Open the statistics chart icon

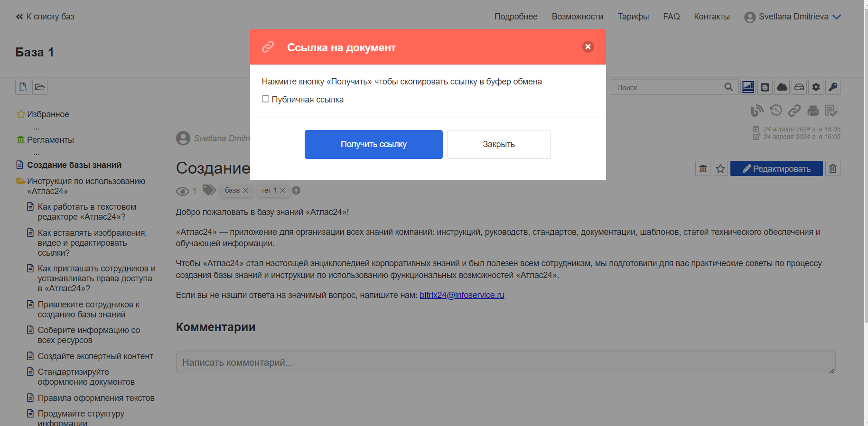(x=748, y=87)
